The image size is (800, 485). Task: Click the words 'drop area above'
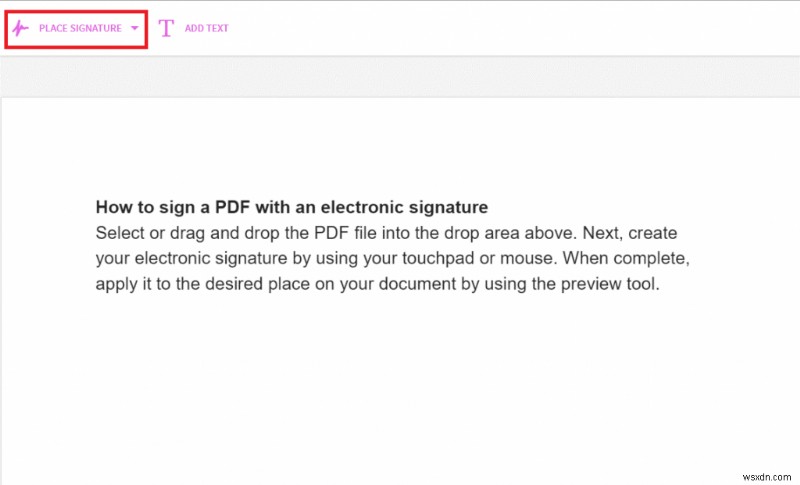point(543,233)
